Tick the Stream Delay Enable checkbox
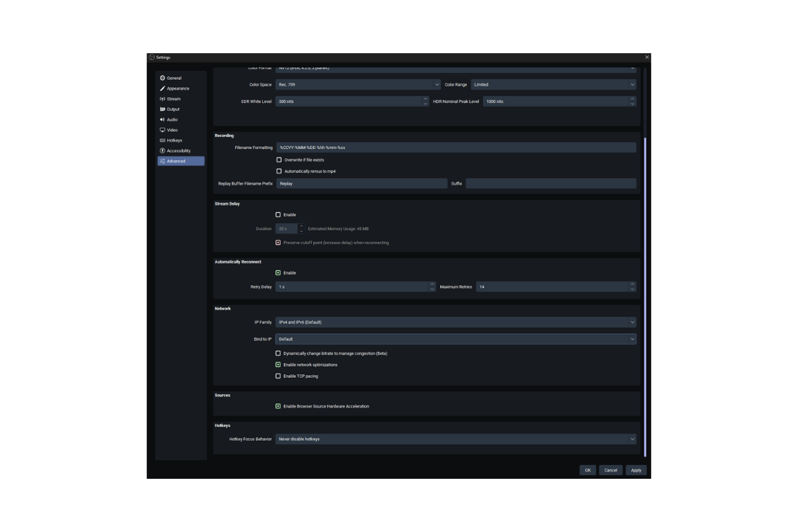Viewport: 798px width, 532px height. click(278, 215)
